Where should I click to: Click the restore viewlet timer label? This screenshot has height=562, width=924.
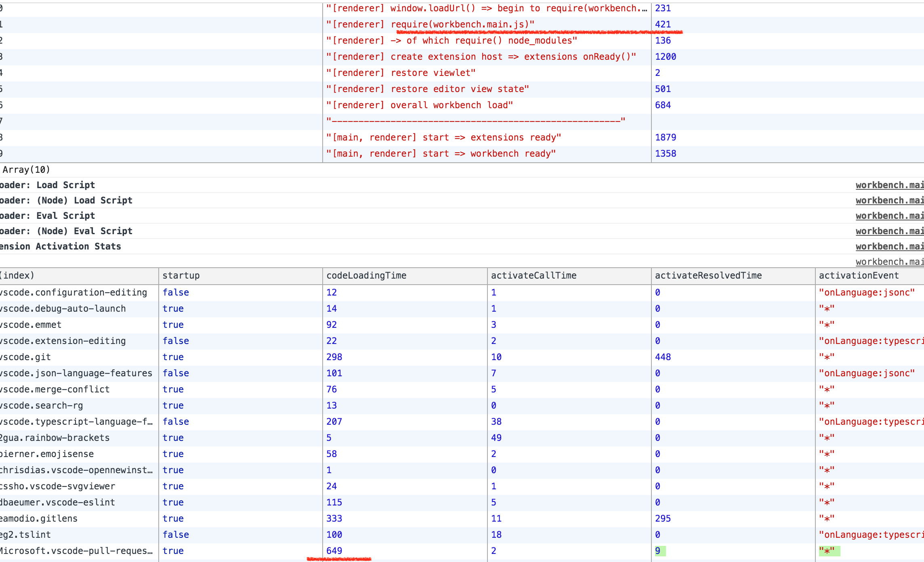click(401, 73)
